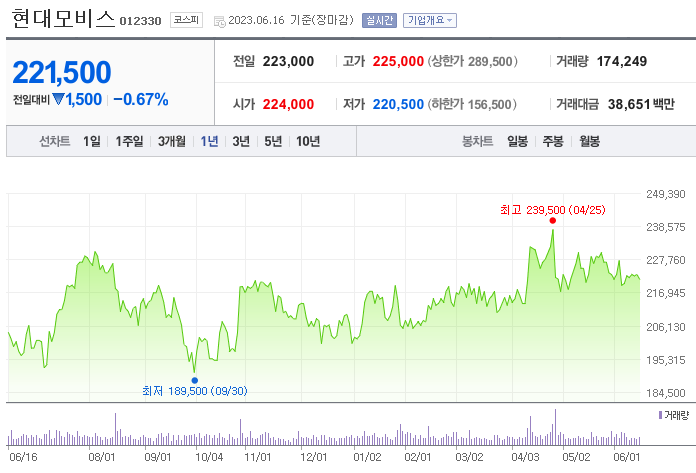Click the 고가 value 225,000
Viewport: 696px width, 473px height.
398,61
